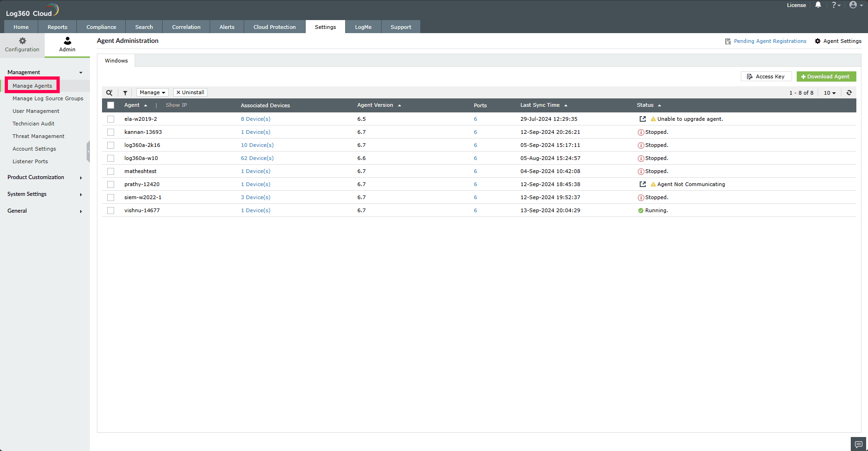Select the prathy-12420 agent checkbox

click(x=110, y=185)
